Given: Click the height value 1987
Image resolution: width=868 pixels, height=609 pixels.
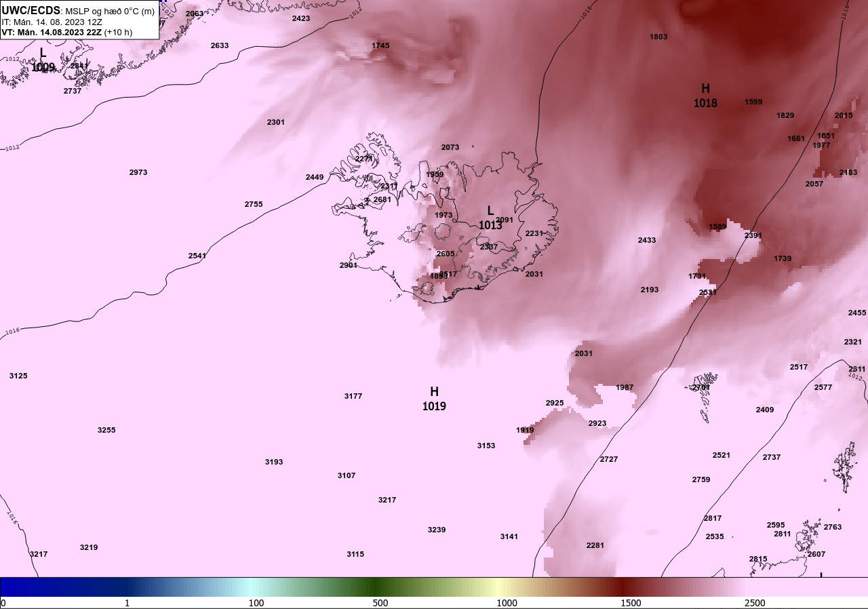Looking at the screenshot, I should click(x=625, y=387).
